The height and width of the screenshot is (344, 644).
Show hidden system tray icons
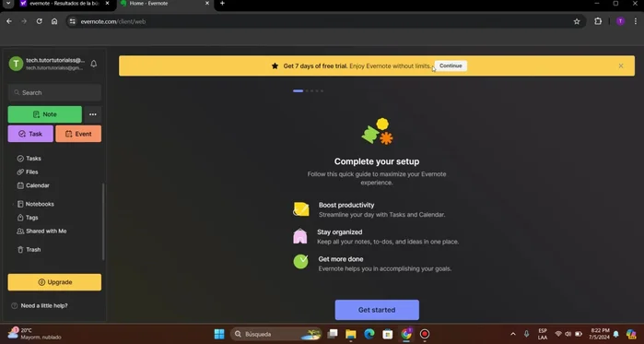513,334
